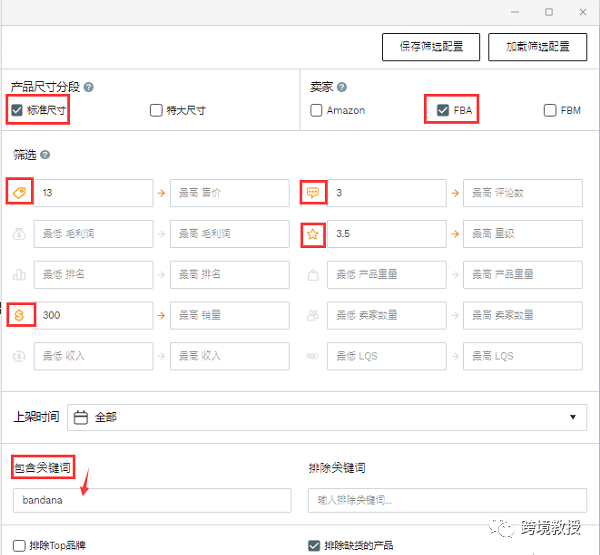Click the 最低 毛利润 input field
This screenshot has height=555, width=600.
coord(94,234)
